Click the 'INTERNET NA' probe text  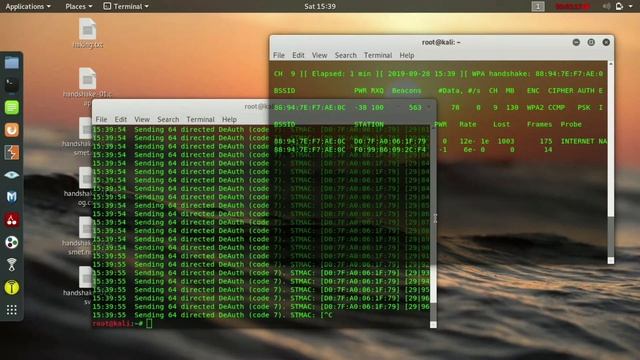584,141
